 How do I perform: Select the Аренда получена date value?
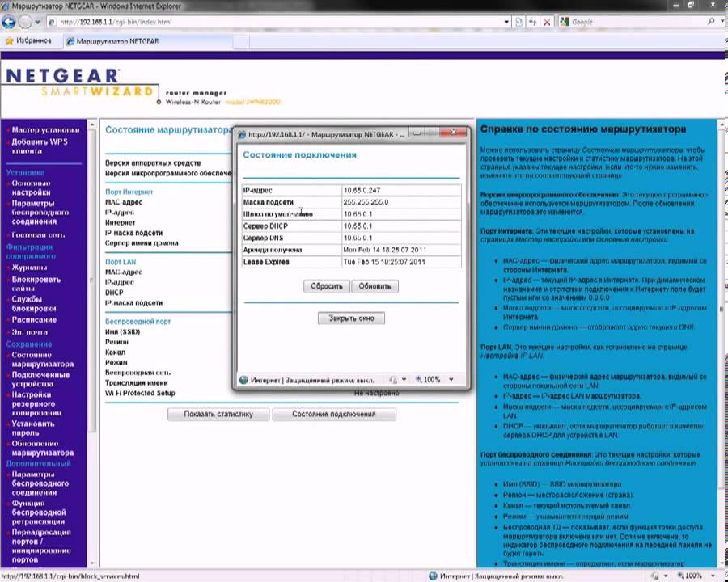click(385, 250)
